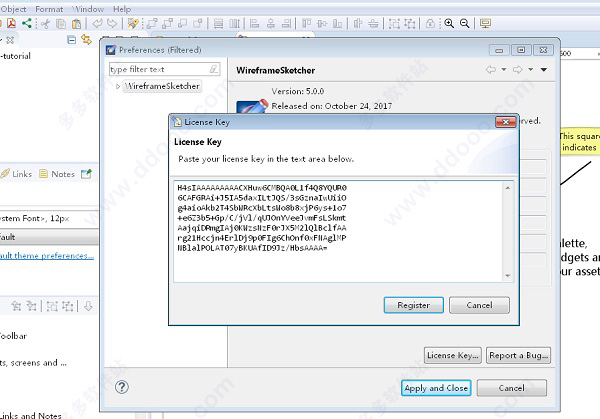Screen dimensions: 600x419
Task: Open the back history dropdown arrow
Action: (x=504, y=69)
